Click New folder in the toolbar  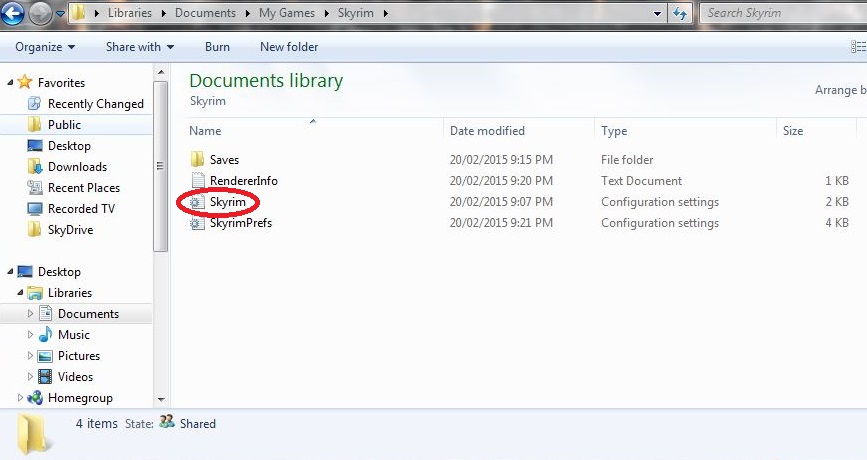click(x=289, y=47)
